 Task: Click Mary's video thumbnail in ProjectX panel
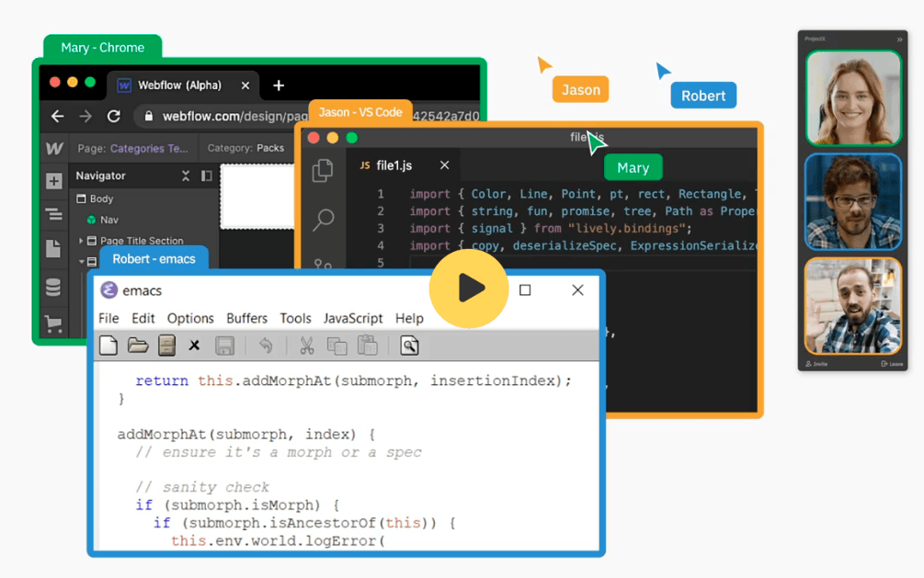(x=853, y=97)
